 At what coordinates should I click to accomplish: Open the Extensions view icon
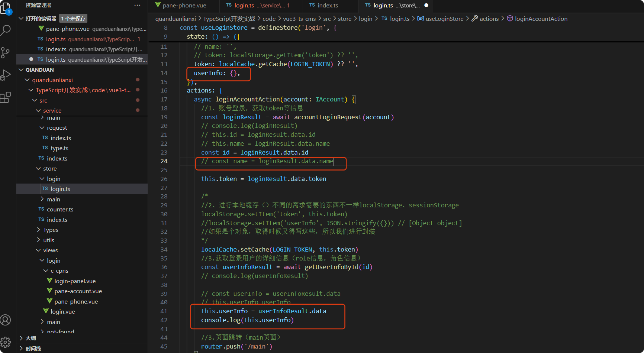point(6,98)
